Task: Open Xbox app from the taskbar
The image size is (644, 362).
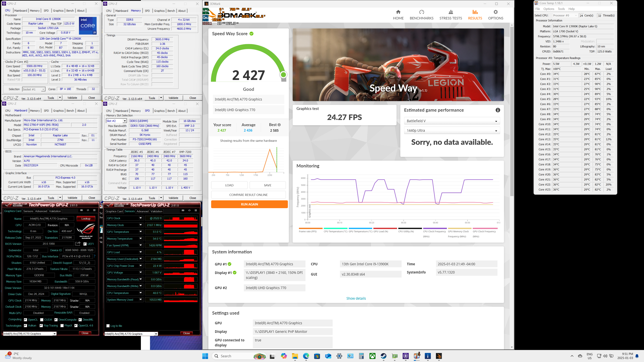Action: pos(372,356)
